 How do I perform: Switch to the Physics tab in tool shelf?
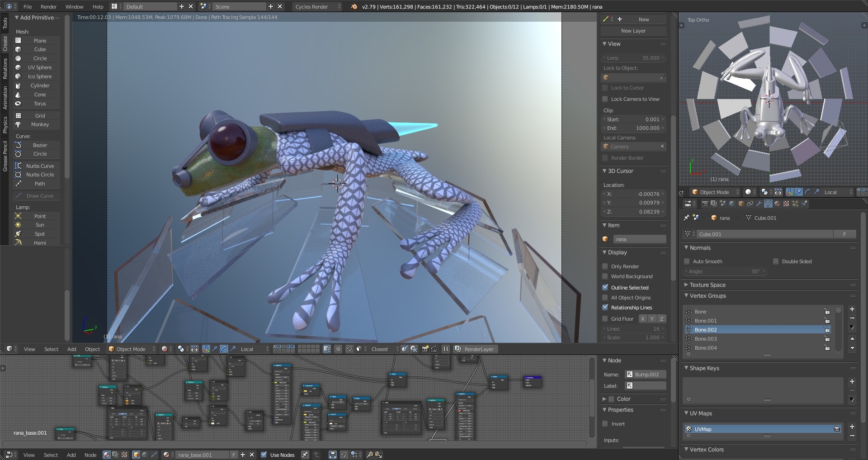coord(5,125)
